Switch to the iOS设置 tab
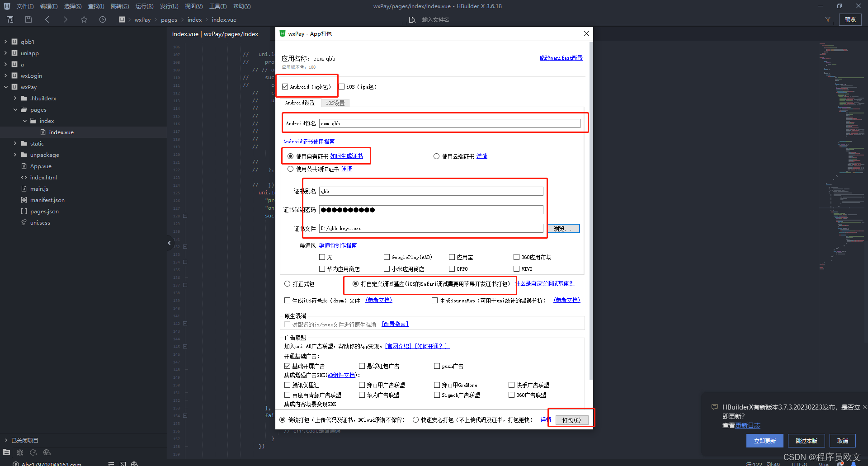The width and height of the screenshot is (868, 466). pyautogui.click(x=335, y=103)
